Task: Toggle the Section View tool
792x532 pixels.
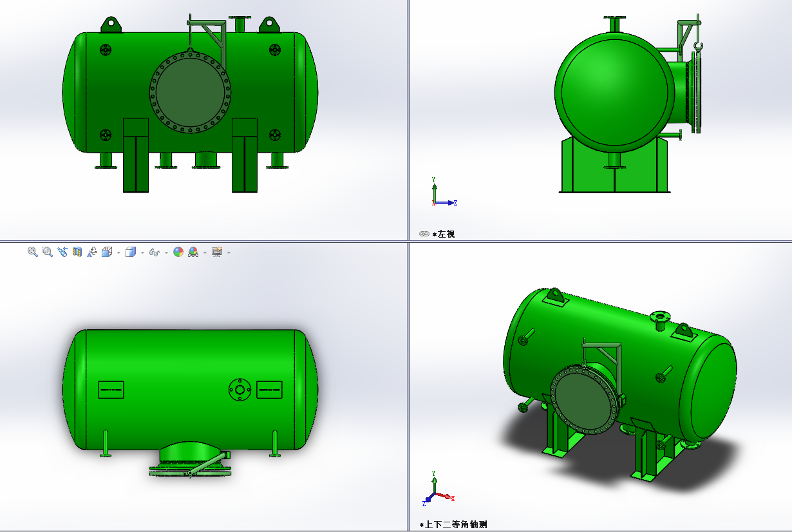Action: [x=77, y=252]
